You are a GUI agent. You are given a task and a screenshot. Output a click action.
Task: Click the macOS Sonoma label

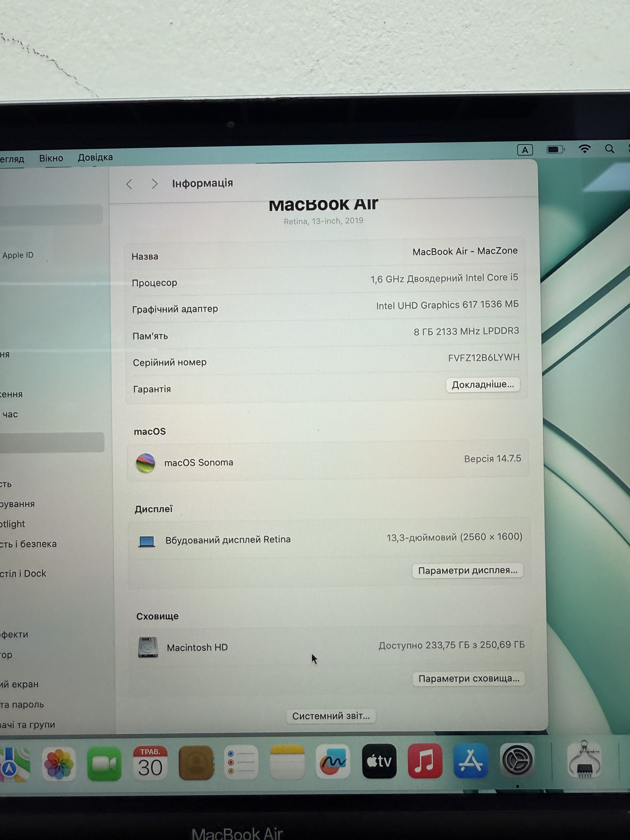point(199,463)
